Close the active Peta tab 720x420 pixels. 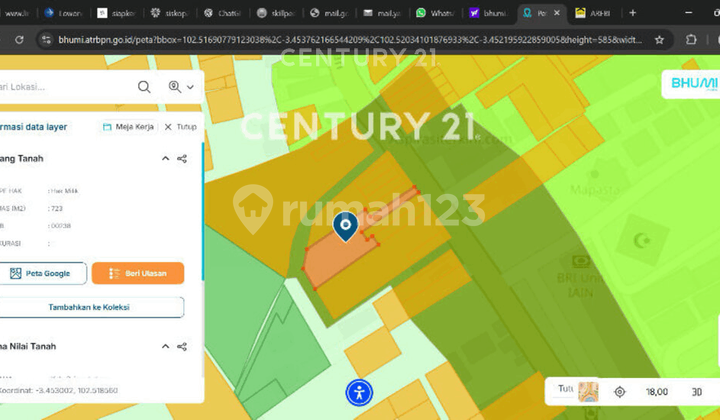tap(557, 13)
